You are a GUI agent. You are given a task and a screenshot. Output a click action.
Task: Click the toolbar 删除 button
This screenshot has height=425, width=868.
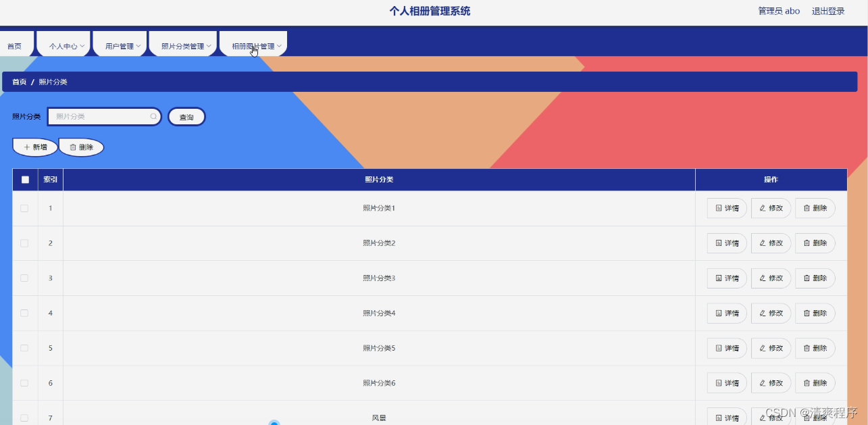(x=81, y=147)
